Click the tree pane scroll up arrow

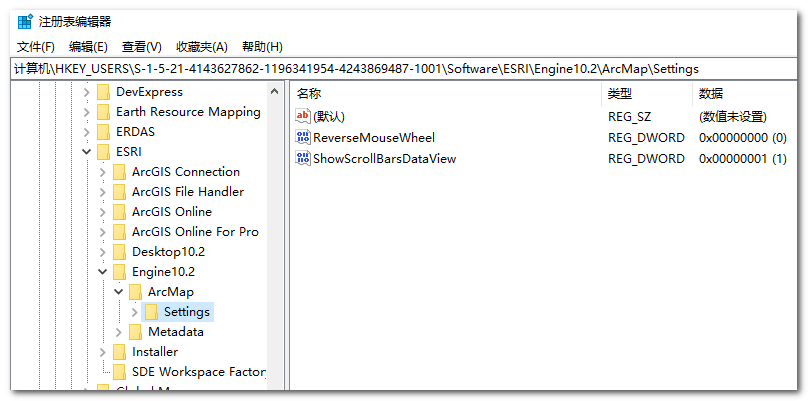click(x=275, y=92)
